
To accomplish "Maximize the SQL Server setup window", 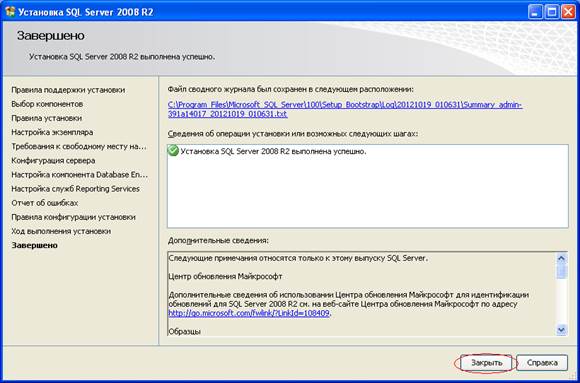I will coord(552,12).
